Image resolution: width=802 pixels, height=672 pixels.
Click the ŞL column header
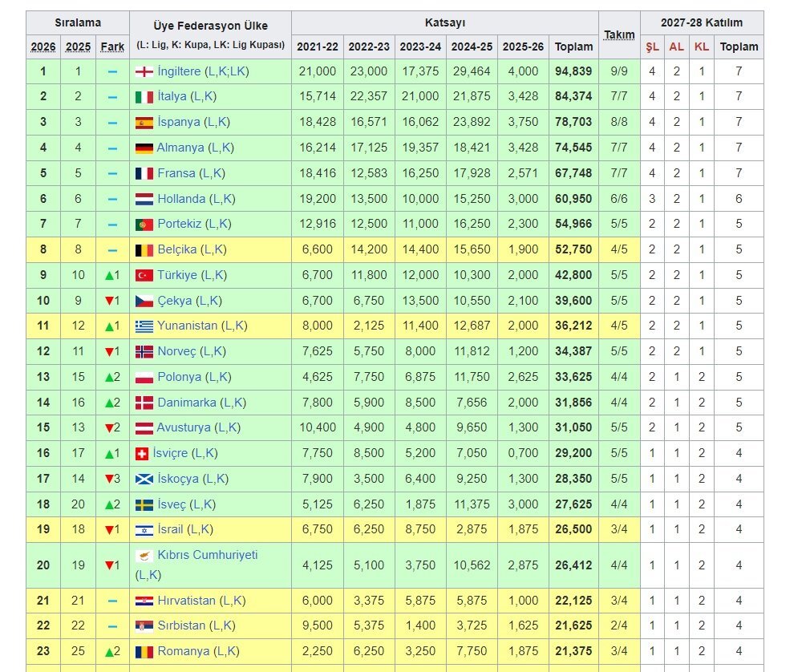click(x=652, y=47)
